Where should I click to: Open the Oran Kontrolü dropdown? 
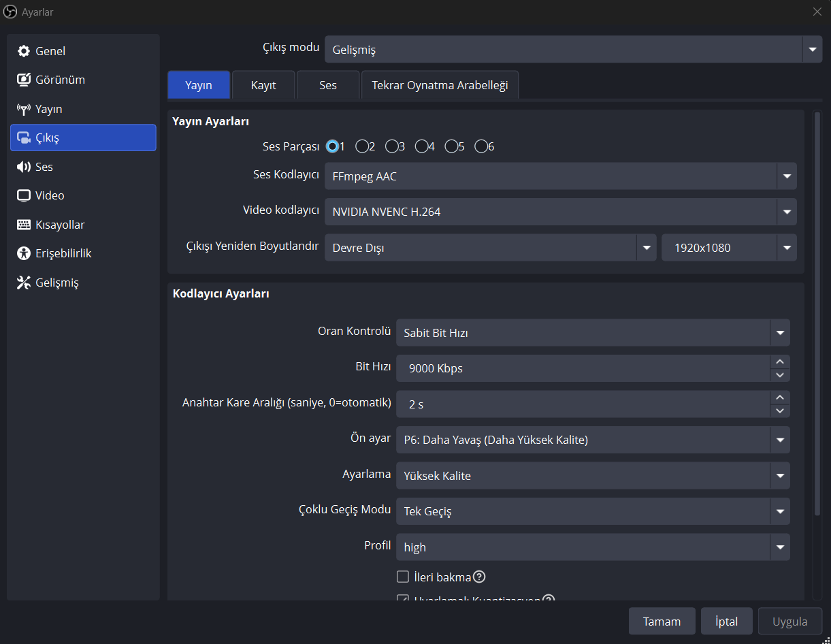click(593, 333)
